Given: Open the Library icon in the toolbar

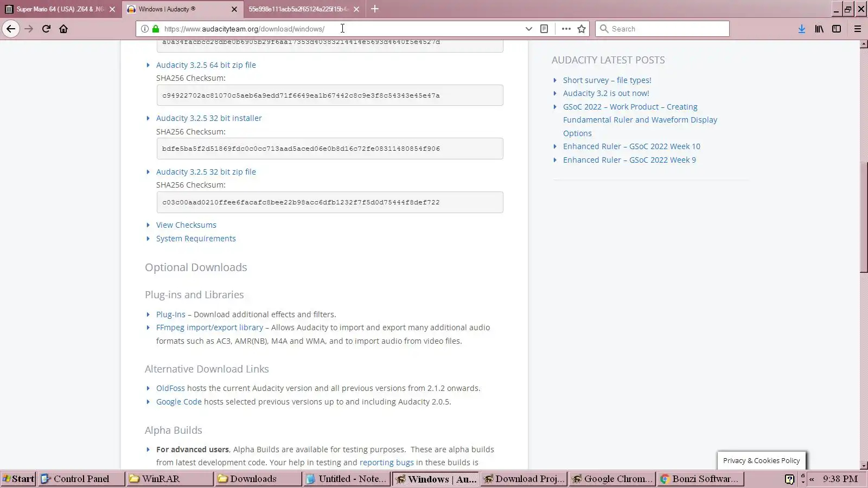Looking at the screenshot, I should 819,29.
